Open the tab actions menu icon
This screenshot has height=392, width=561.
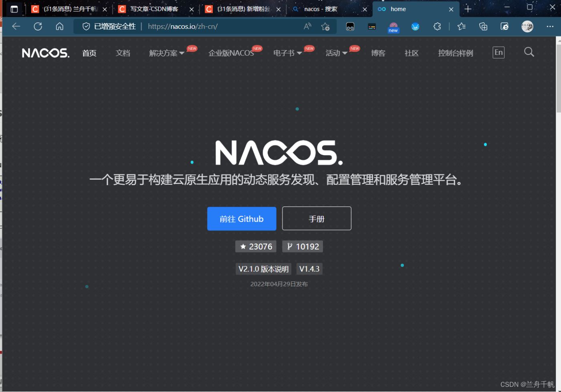pos(14,9)
